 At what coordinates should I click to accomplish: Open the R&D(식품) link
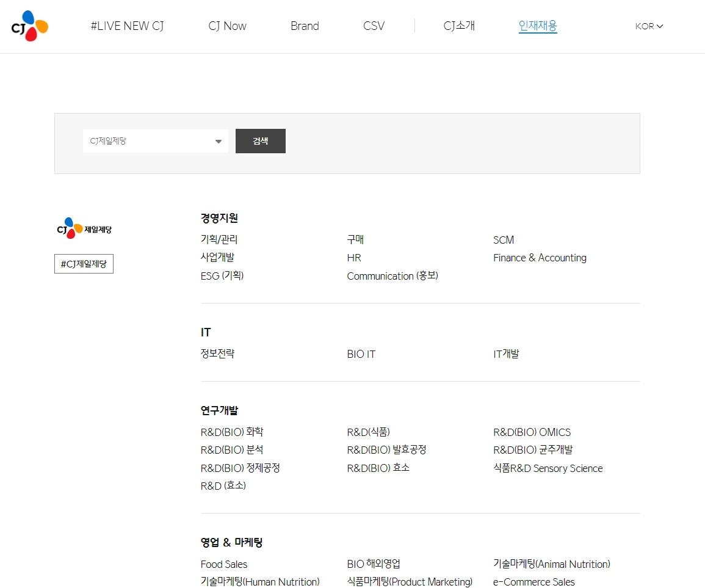(369, 432)
